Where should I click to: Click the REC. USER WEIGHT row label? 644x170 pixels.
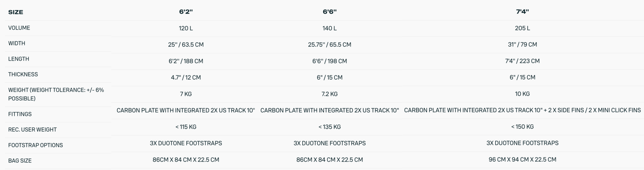pos(32,130)
